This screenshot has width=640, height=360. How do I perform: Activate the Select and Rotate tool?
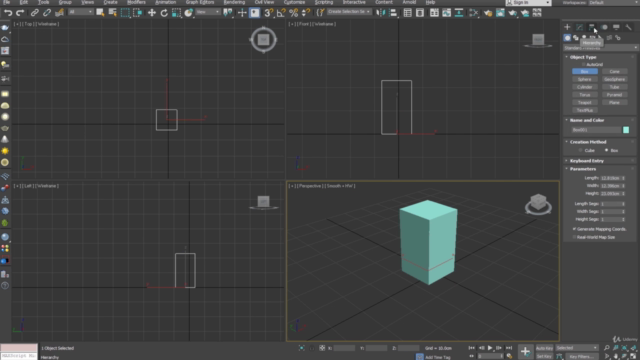(x=164, y=13)
